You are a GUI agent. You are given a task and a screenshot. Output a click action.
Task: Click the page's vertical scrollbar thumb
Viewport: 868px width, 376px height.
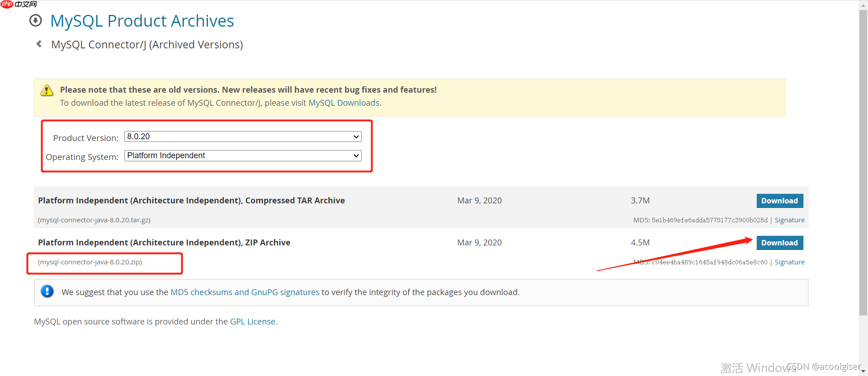pyautogui.click(x=863, y=163)
